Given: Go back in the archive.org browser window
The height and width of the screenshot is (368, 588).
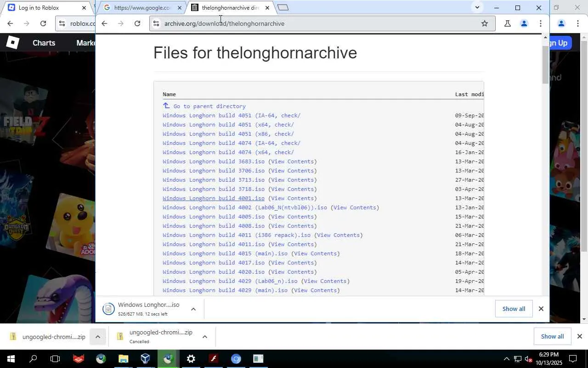Looking at the screenshot, I should (104, 23).
